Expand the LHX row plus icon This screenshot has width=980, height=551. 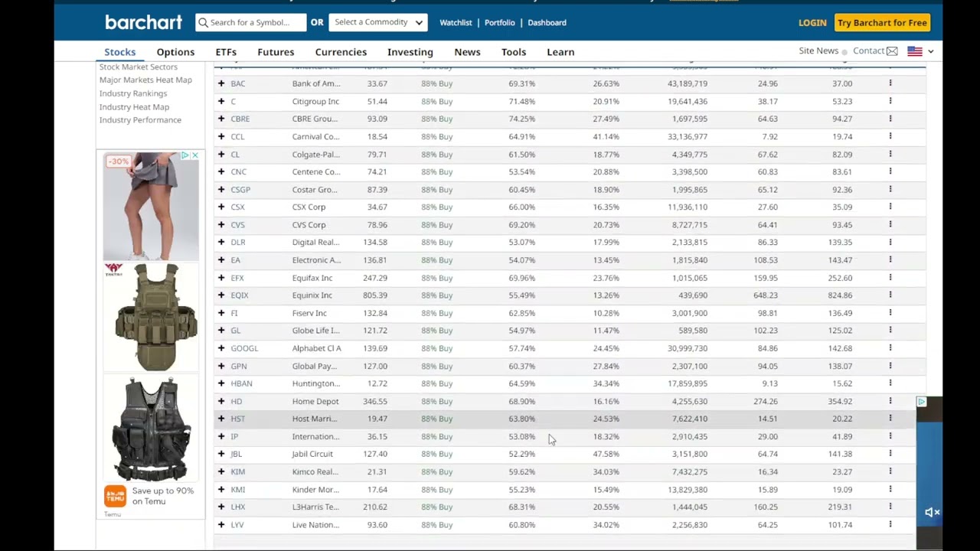tap(221, 507)
